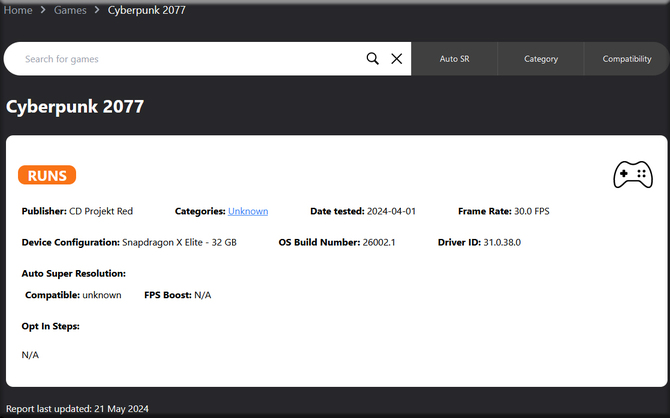This screenshot has height=418, width=670.
Task: Click Report last updated 21 May 2024
Action: point(77,409)
